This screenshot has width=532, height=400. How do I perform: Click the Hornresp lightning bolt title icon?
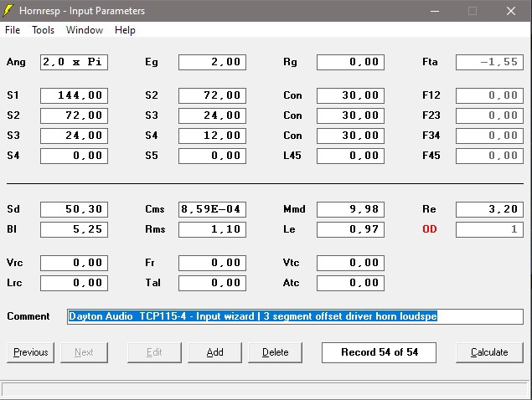10,11
